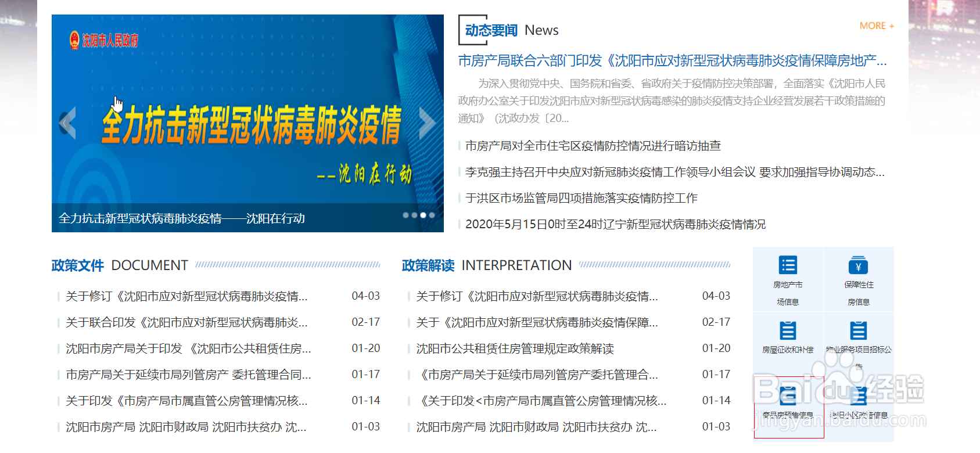The image size is (980, 453).
Task: Open DOCUMENT item 关于联合印发《沈阳市应对新型冠状病毒肺炎...
Action: [x=186, y=322]
